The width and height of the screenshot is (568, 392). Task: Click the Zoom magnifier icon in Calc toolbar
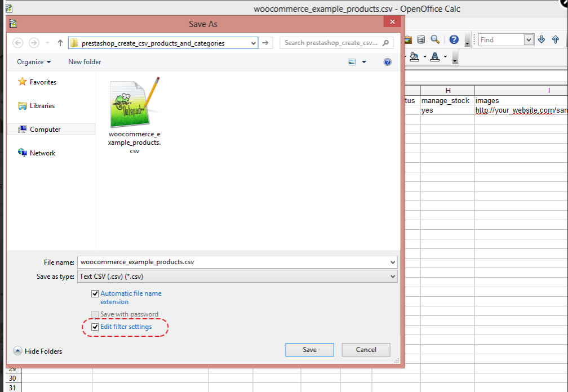pyautogui.click(x=435, y=39)
